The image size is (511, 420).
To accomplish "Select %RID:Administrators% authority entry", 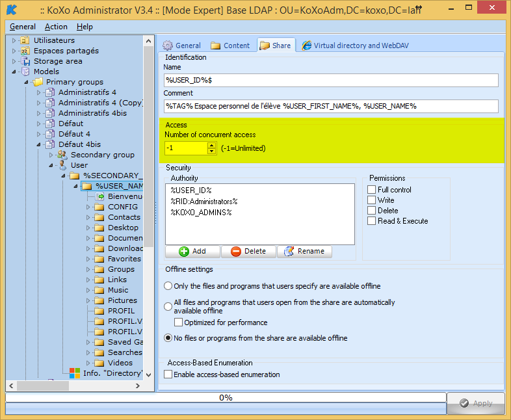I will click(204, 202).
